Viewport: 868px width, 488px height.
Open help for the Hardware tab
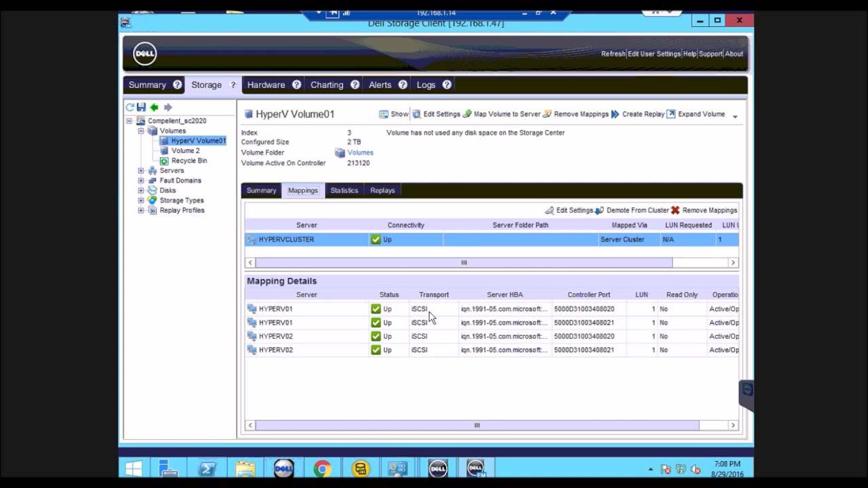click(x=296, y=85)
